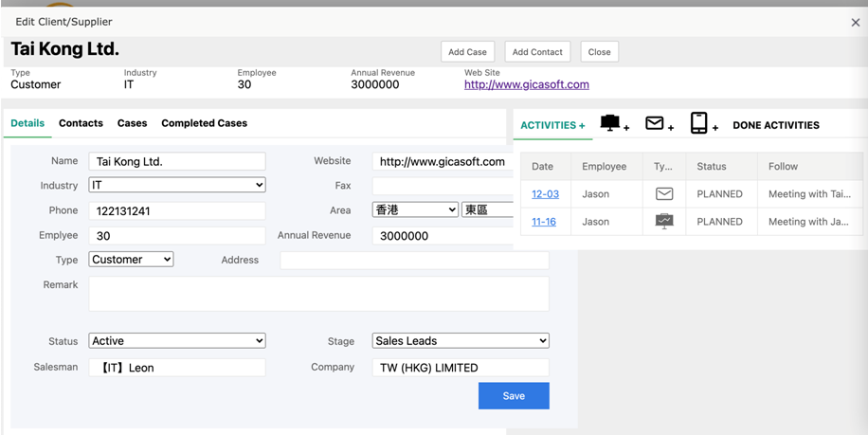
Task: Click the presentation type icon in 11-16 row
Action: point(664,222)
